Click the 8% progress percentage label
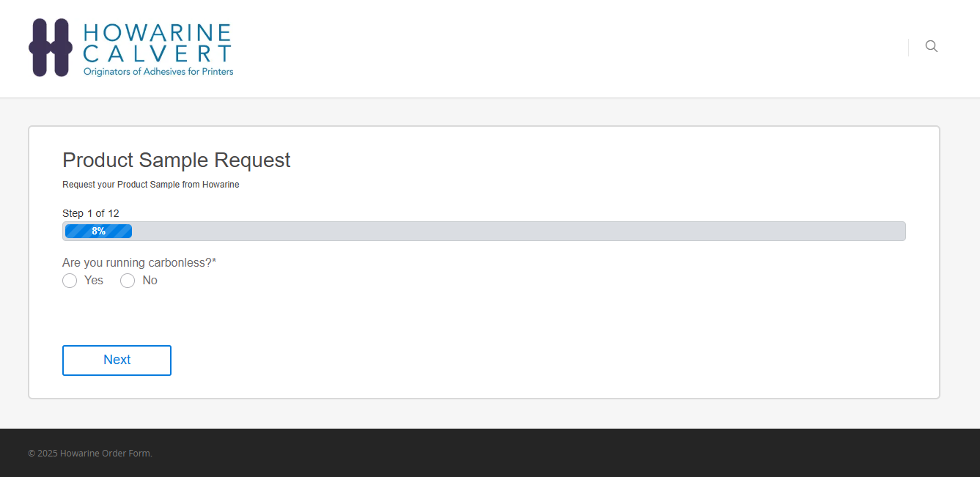Screen dimensions: 980x477 (x=98, y=232)
